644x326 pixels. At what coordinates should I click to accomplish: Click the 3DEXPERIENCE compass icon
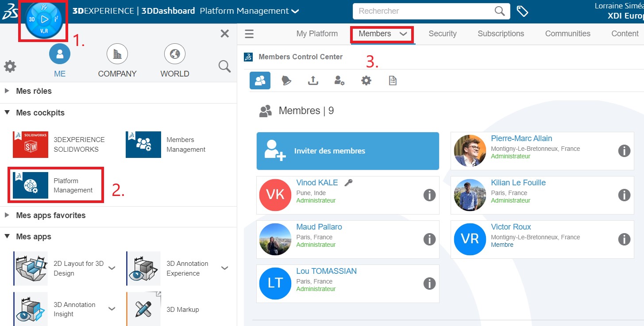[x=43, y=19]
